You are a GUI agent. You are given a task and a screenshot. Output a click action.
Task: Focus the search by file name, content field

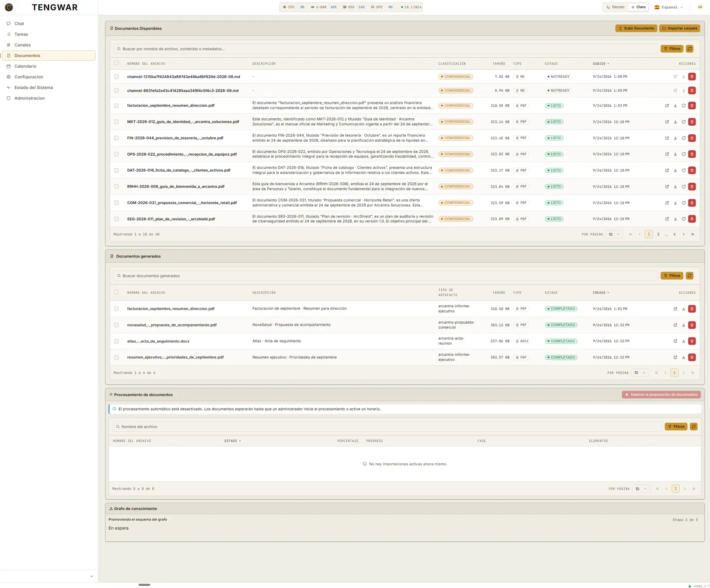pos(385,49)
